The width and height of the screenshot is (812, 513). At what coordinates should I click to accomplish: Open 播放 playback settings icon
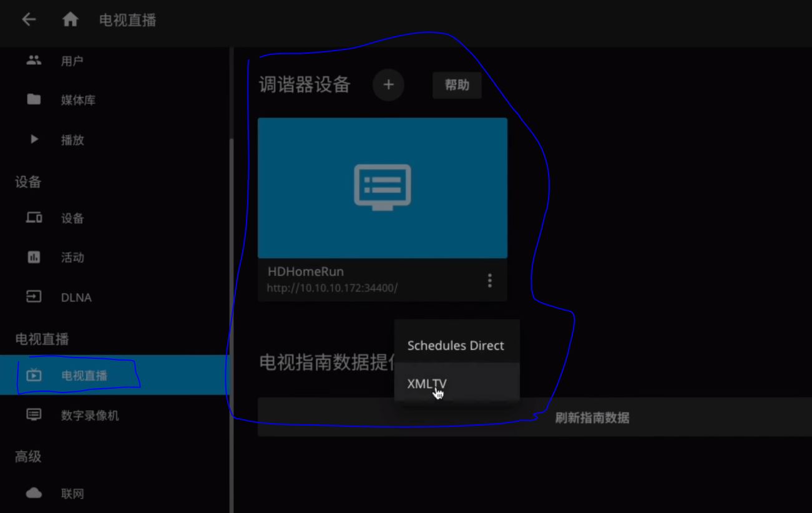point(34,140)
